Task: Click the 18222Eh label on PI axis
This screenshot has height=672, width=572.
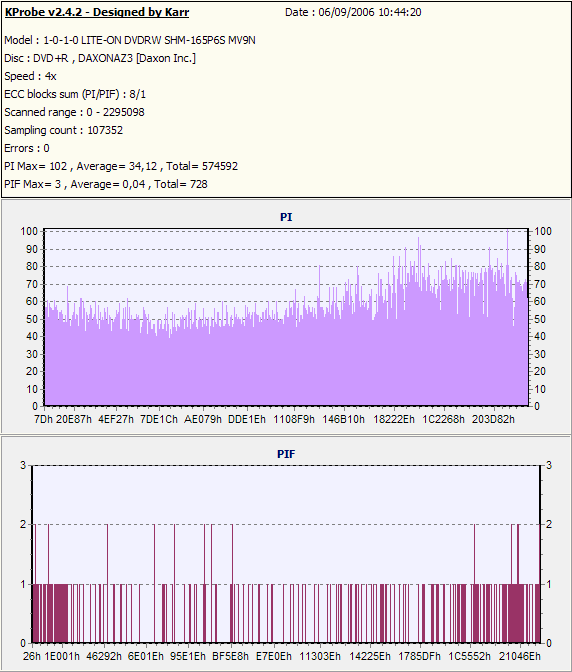Action: tap(394, 419)
